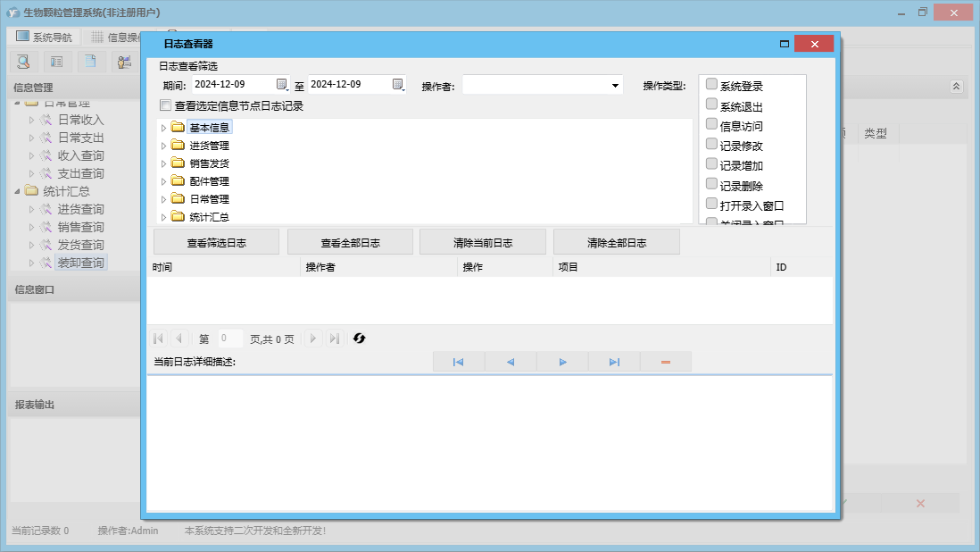Switch to the 系统导航 tab
The width and height of the screenshot is (980, 552).
(44, 37)
